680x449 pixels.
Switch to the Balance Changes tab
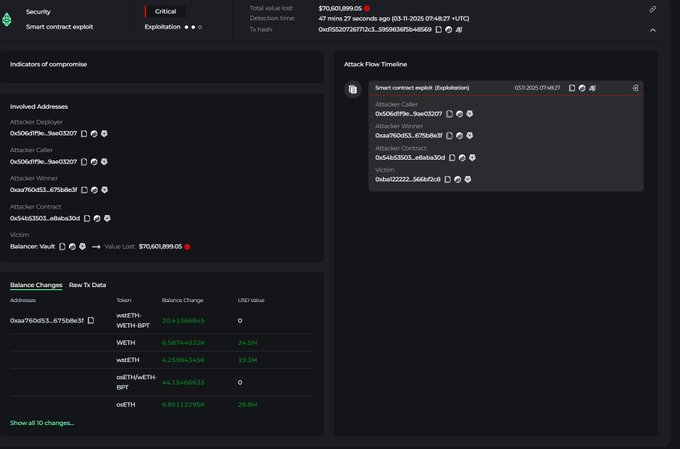pos(36,285)
